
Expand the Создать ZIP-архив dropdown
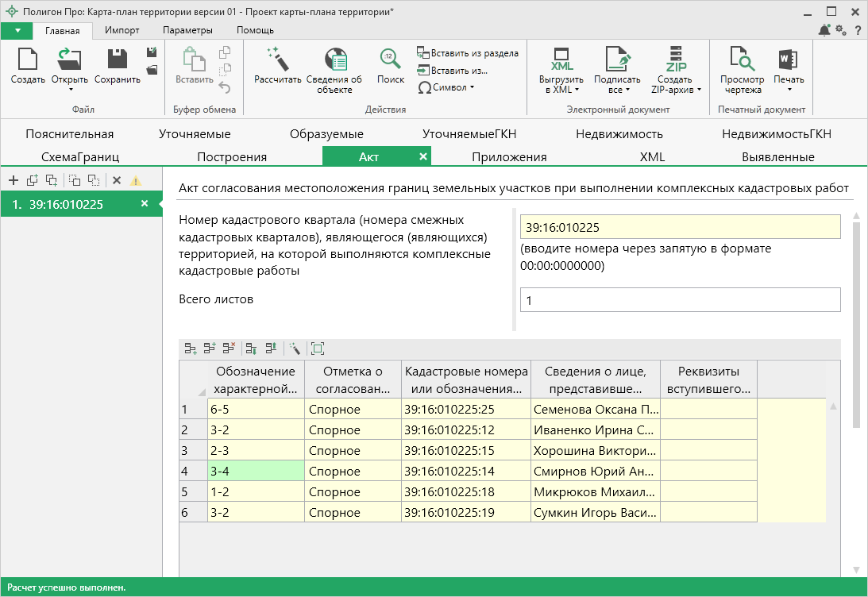point(698,90)
